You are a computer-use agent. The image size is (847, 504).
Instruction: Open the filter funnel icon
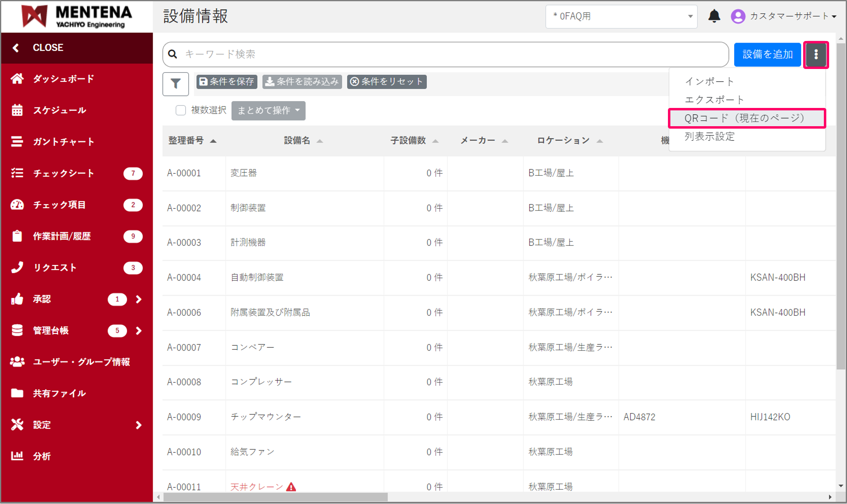coord(175,84)
